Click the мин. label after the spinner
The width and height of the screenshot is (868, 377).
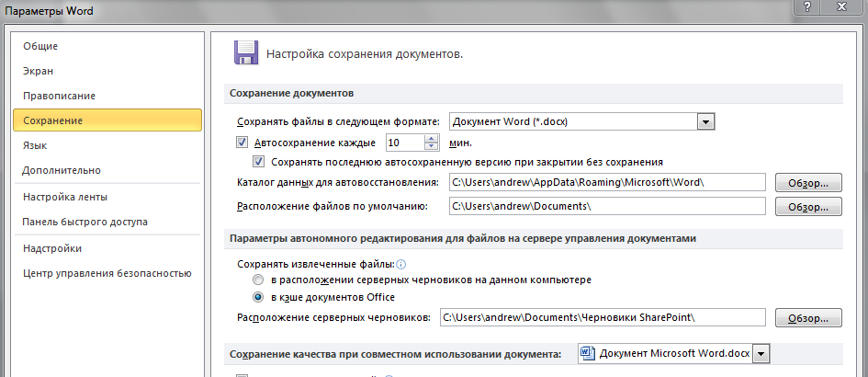pos(460,143)
